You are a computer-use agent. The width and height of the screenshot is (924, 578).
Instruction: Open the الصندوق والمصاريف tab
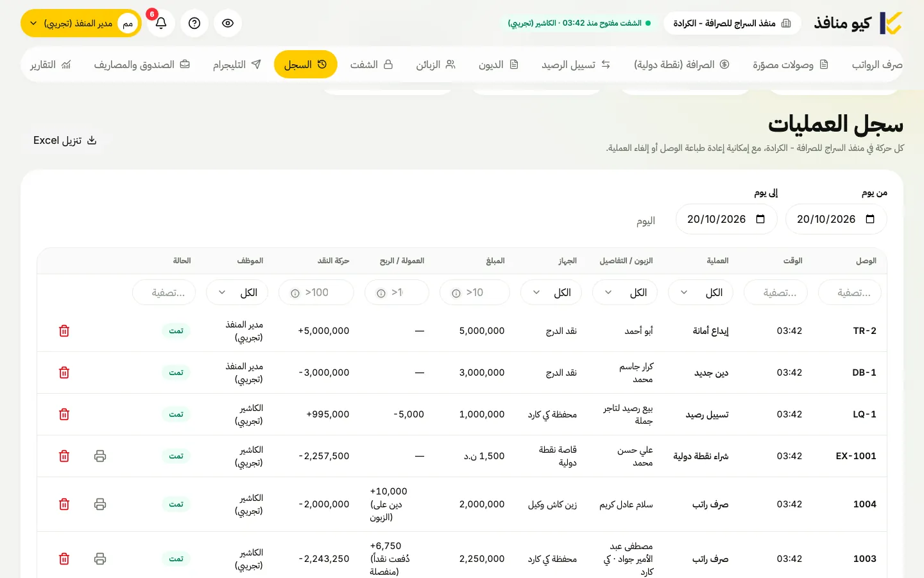pyautogui.click(x=142, y=64)
